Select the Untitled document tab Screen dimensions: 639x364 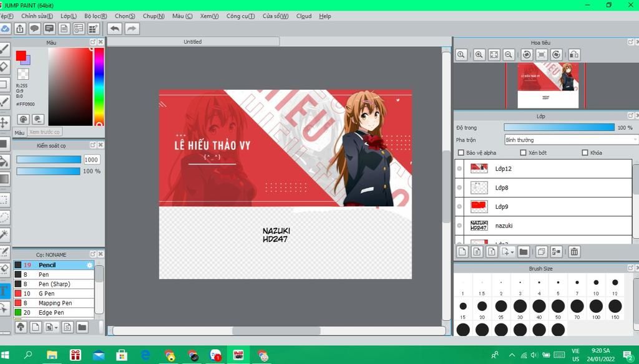pyautogui.click(x=193, y=42)
